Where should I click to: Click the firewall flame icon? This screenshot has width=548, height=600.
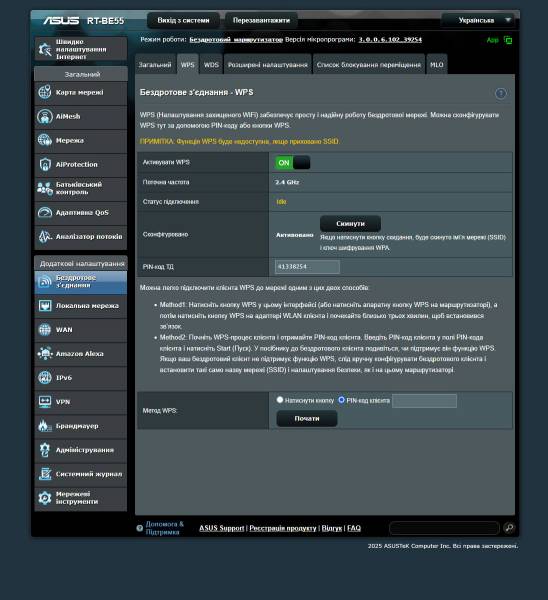click(45, 426)
